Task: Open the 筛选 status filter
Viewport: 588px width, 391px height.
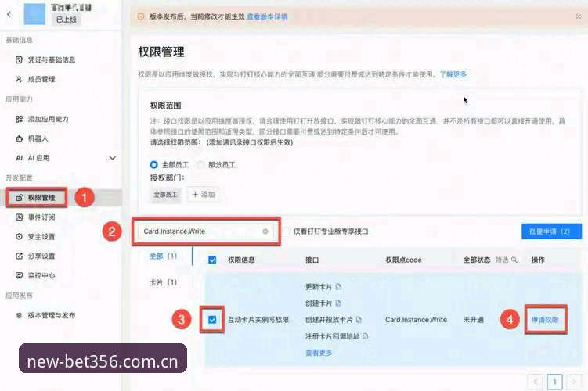Action: point(506,260)
